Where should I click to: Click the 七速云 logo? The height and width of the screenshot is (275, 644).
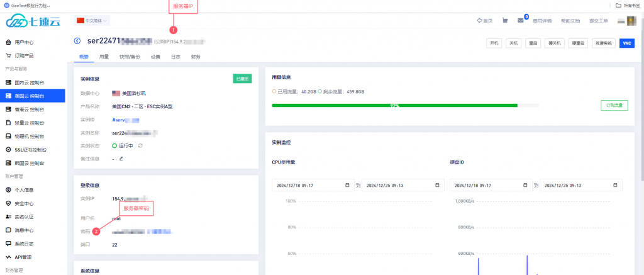point(34,21)
